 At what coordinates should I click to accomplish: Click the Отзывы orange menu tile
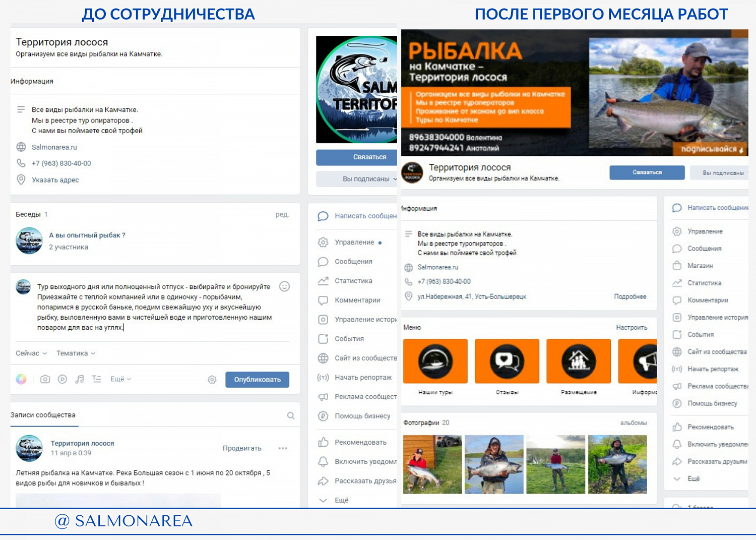tap(507, 361)
